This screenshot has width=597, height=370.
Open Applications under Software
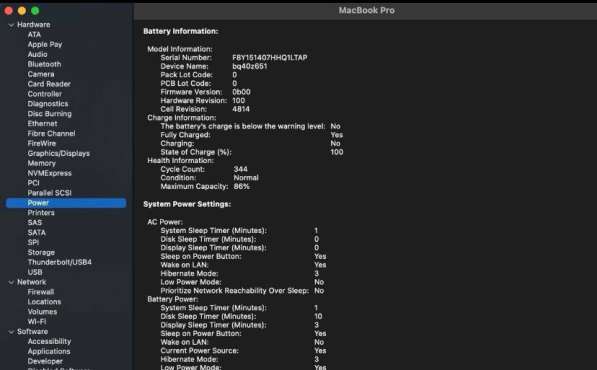pyautogui.click(x=49, y=351)
